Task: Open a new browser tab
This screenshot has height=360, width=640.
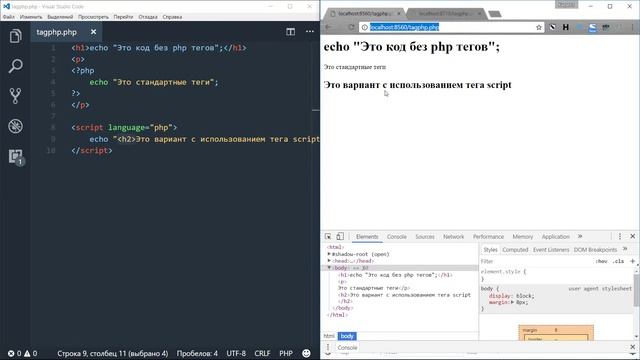Action: click(x=495, y=14)
